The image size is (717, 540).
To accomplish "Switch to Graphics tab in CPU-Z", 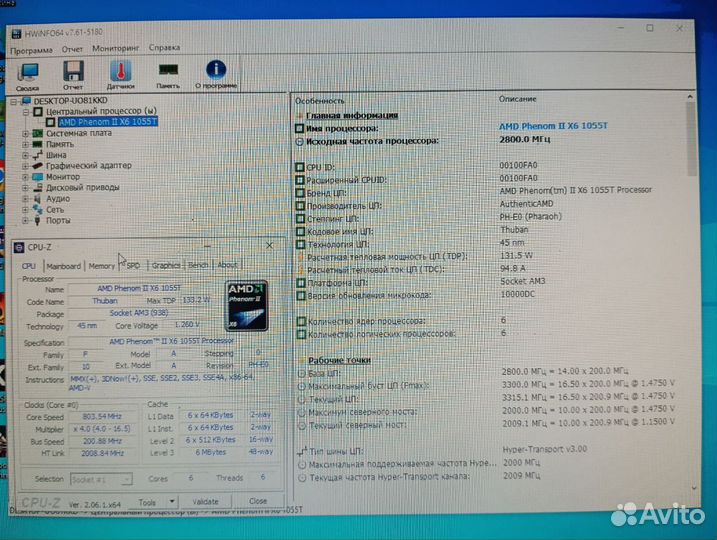I will tap(166, 265).
